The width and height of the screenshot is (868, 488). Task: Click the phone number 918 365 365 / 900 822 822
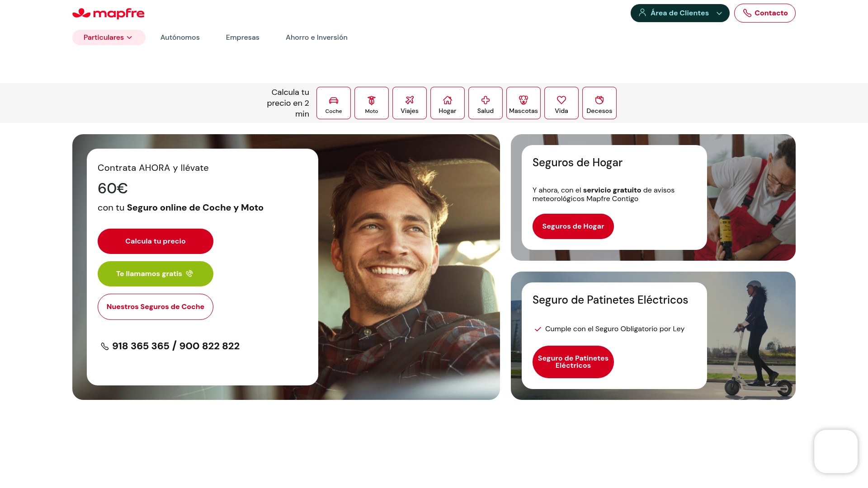176,346
